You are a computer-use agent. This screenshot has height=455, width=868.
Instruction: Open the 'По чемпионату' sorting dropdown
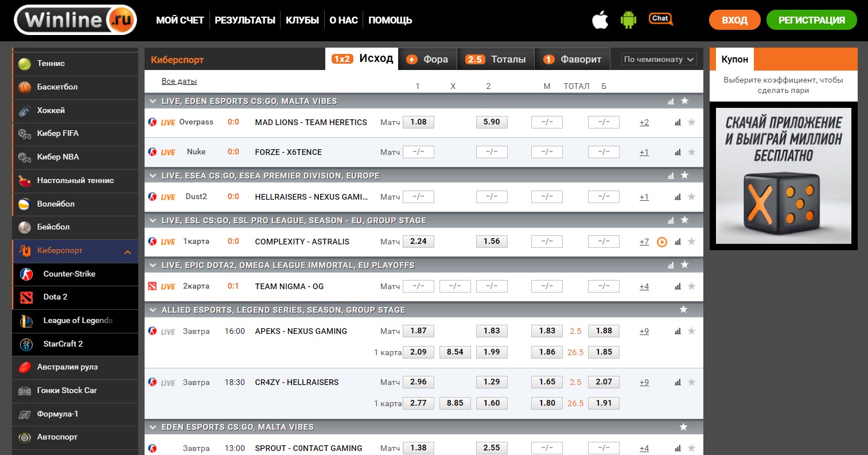point(659,59)
